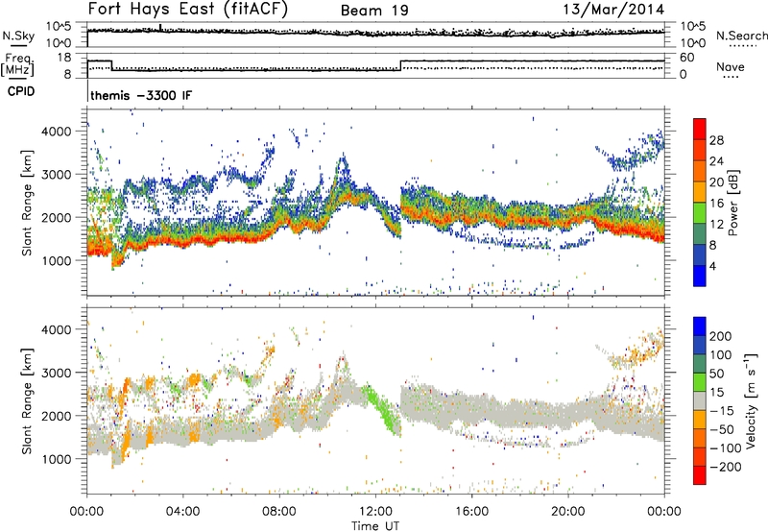Image resolution: width=768 pixels, height=532 pixels.
Task: Click the '60' label right of the frequency panel
Action: tap(687, 58)
